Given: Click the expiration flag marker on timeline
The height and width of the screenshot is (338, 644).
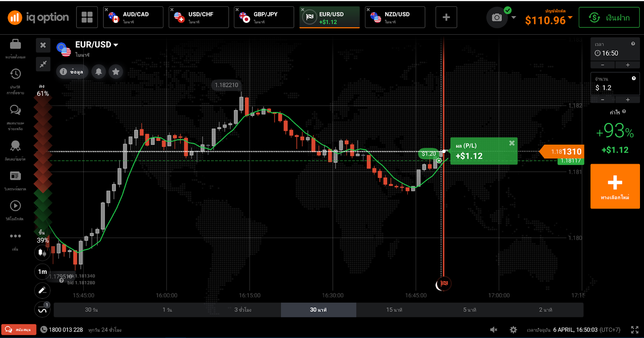Looking at the screenshot, I should [x=444, y=284].
